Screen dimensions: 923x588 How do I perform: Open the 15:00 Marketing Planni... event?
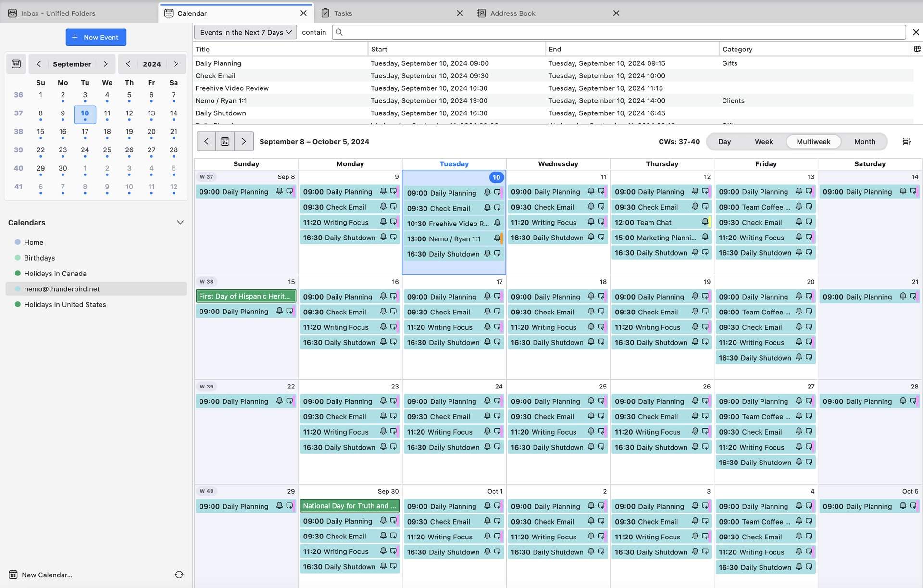tap(661, 238)
